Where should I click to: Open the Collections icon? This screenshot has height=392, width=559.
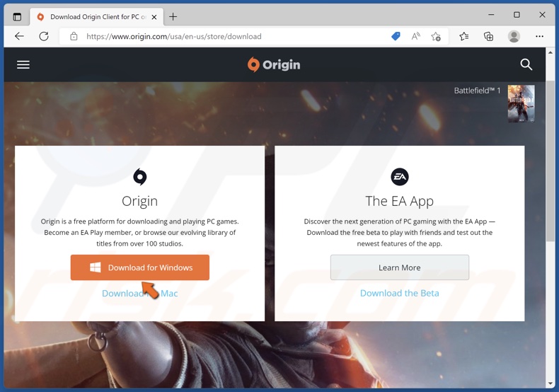click(x=488, y=36)
